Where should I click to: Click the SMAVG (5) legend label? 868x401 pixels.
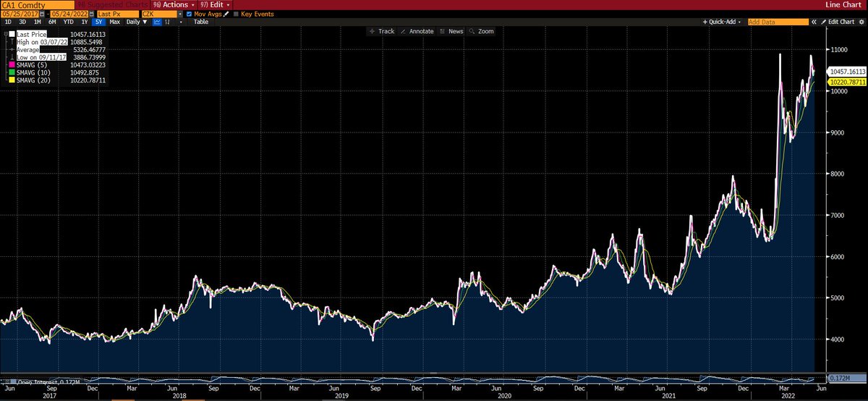pos(31,64)
